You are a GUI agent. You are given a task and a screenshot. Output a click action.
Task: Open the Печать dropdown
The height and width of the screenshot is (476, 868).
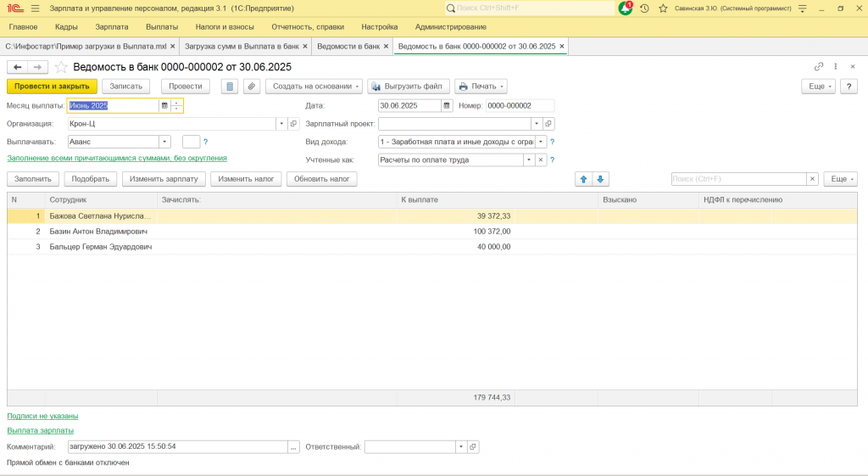coord(481,87)
